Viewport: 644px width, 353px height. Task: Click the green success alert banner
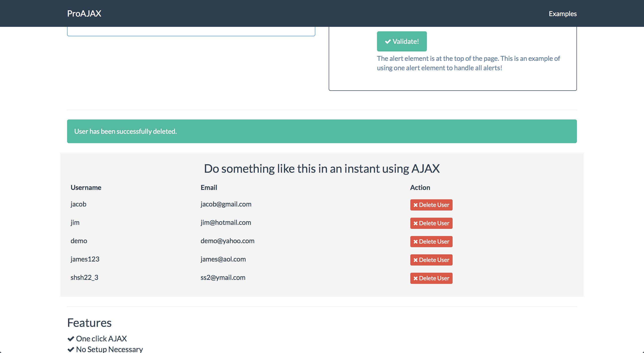coord(322,131)
